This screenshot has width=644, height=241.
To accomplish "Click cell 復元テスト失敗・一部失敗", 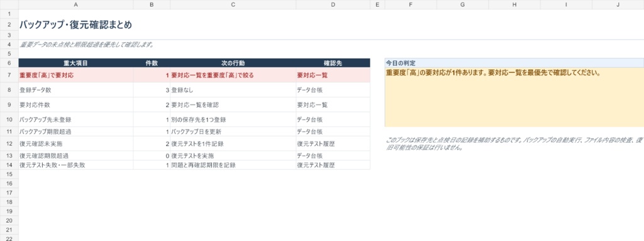I will tap(76, 165).
